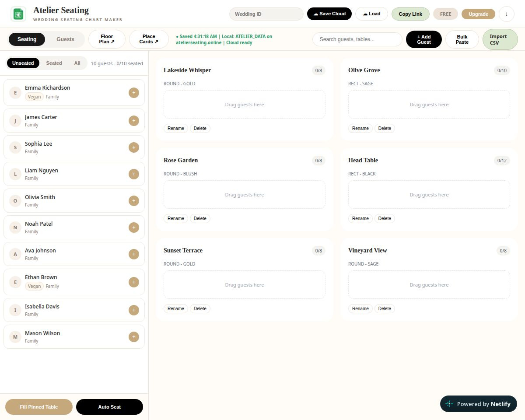Click plus icon next to Olivia Smith
This screenshot has height=420, width=525.
134,201
